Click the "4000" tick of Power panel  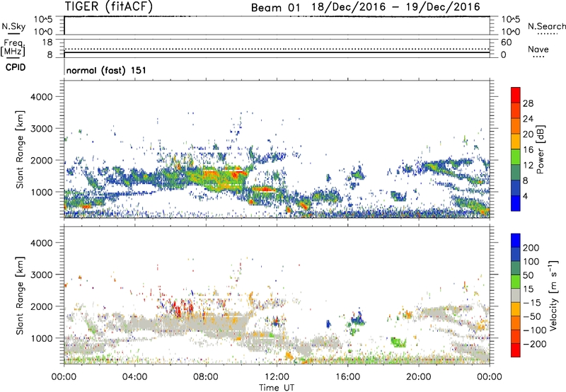click(x=41, y=97)
